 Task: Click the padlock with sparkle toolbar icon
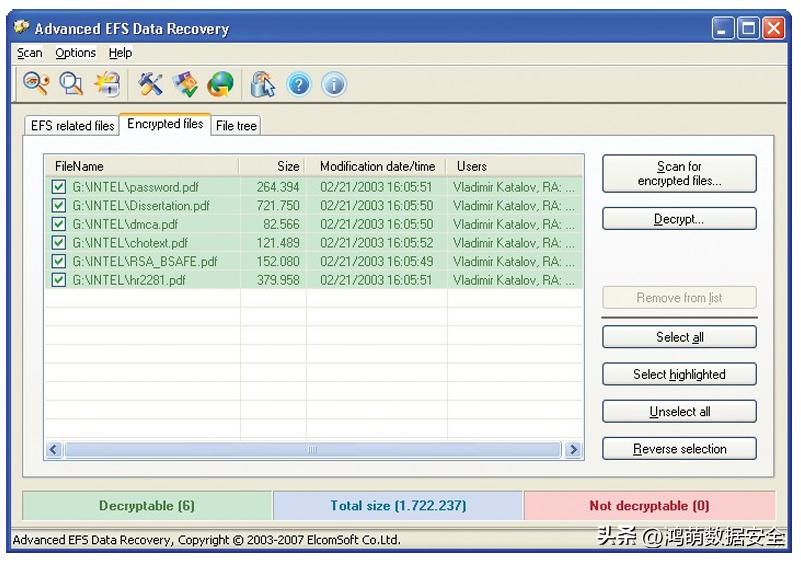[107, 83]
